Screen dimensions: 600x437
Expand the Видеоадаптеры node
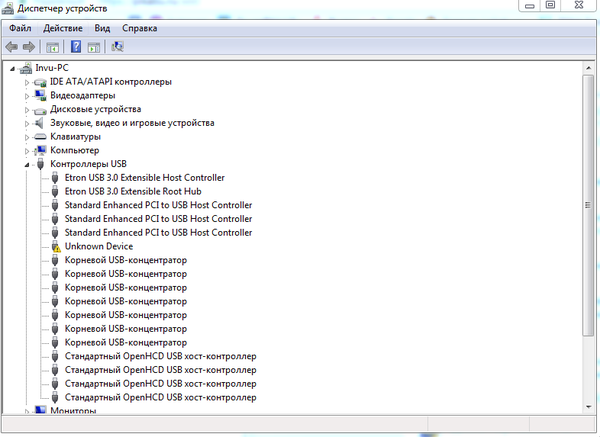(x=27, y=96)
